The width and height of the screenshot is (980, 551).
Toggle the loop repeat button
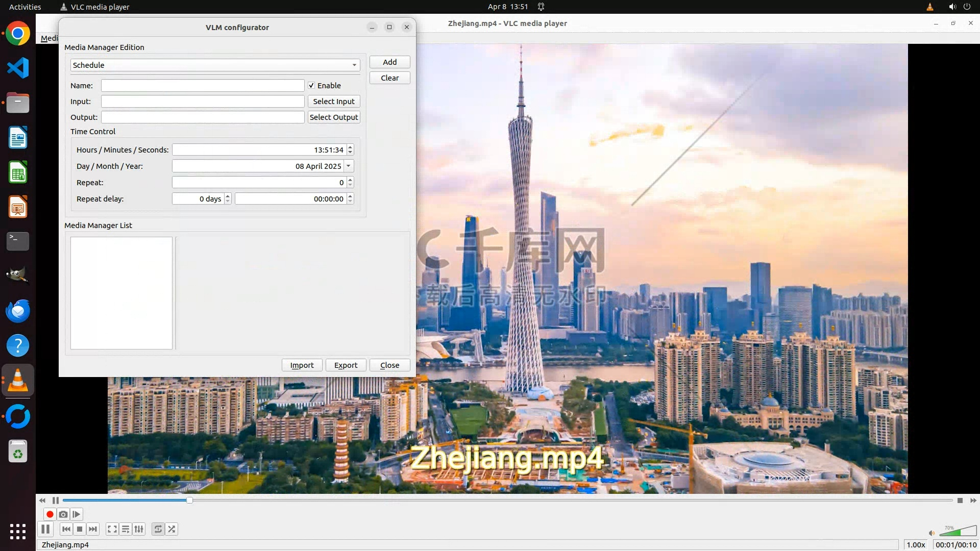point(158,529)
